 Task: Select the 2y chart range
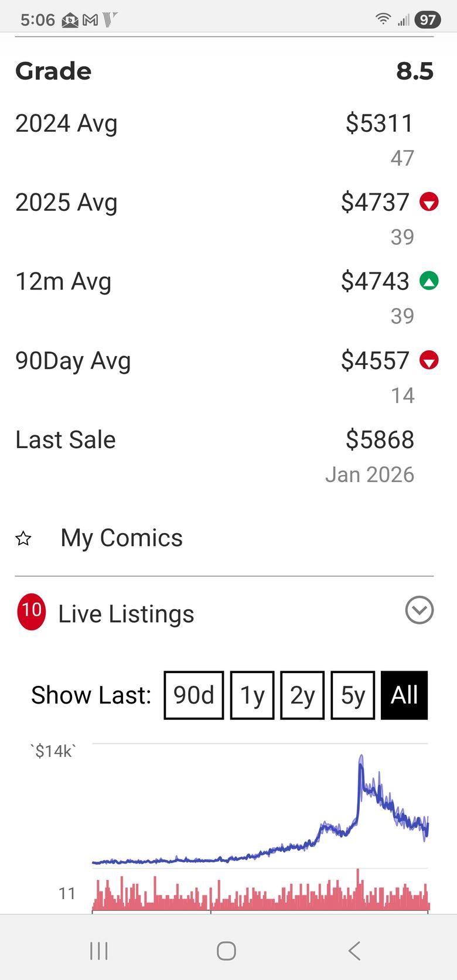point(302,695)
